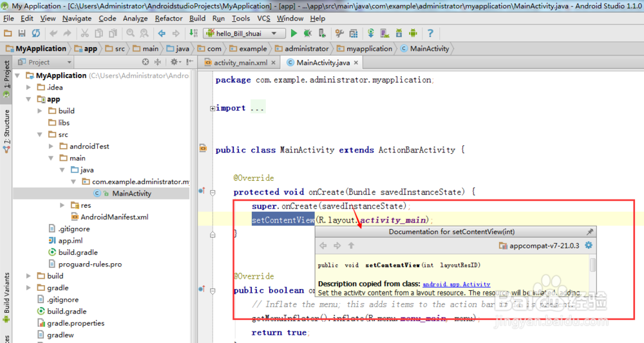Navigate Back with blue left arrow
Viewport: 644px width, 343px height.
(x=162, y=33)
